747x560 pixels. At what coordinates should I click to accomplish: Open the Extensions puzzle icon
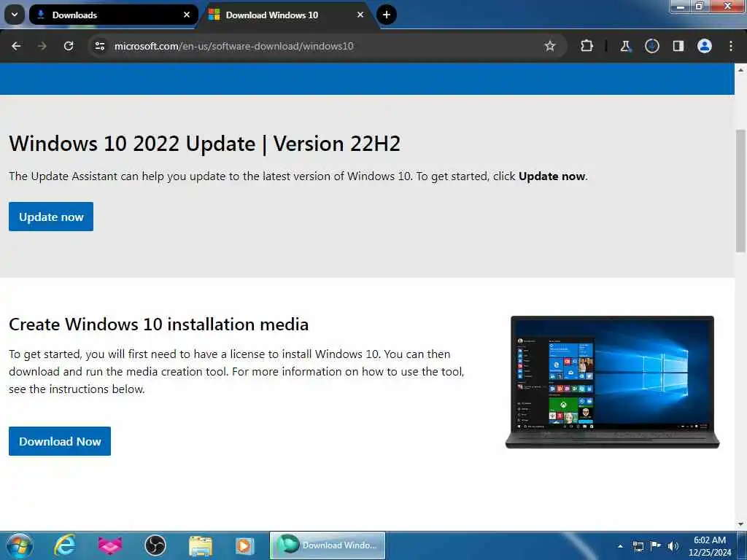click(x=587, y=46)
